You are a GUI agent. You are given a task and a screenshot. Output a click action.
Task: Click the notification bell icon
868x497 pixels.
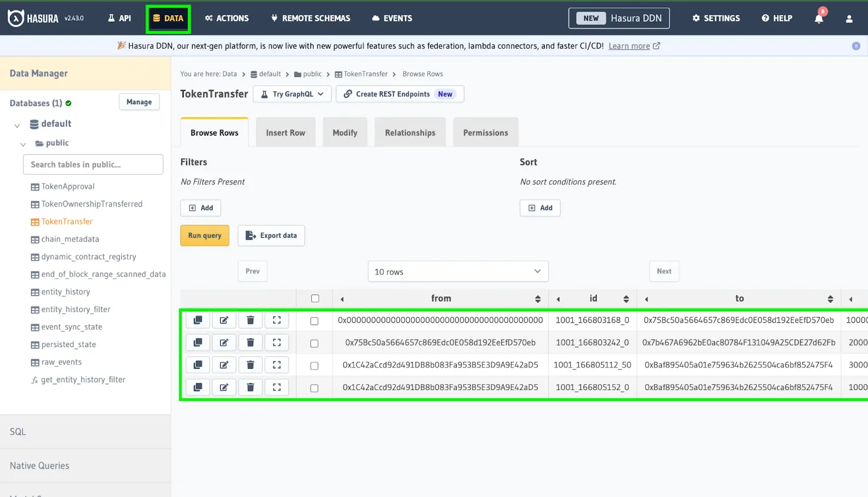pyautogui.click(x=819, y=18)
